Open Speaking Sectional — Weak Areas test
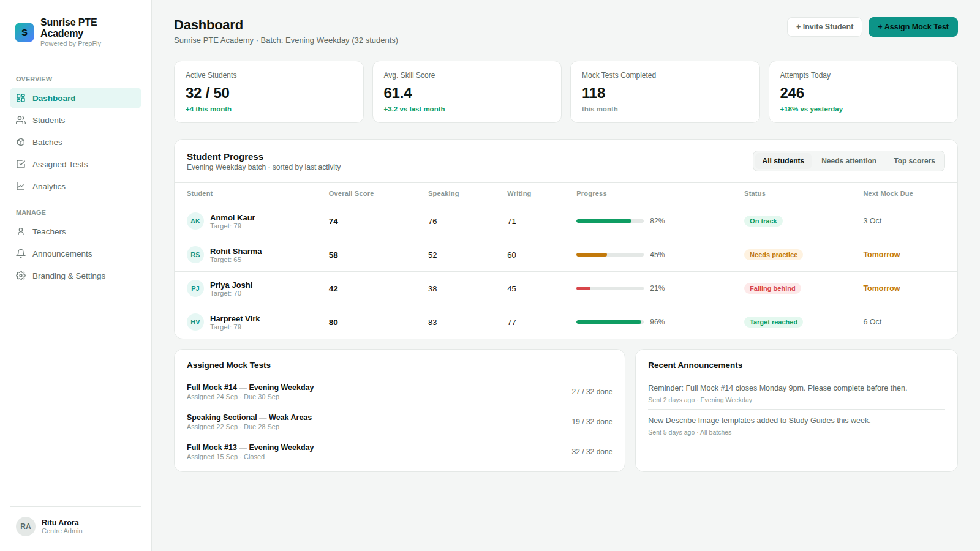The image size is (980, 551). pos(399,422)
